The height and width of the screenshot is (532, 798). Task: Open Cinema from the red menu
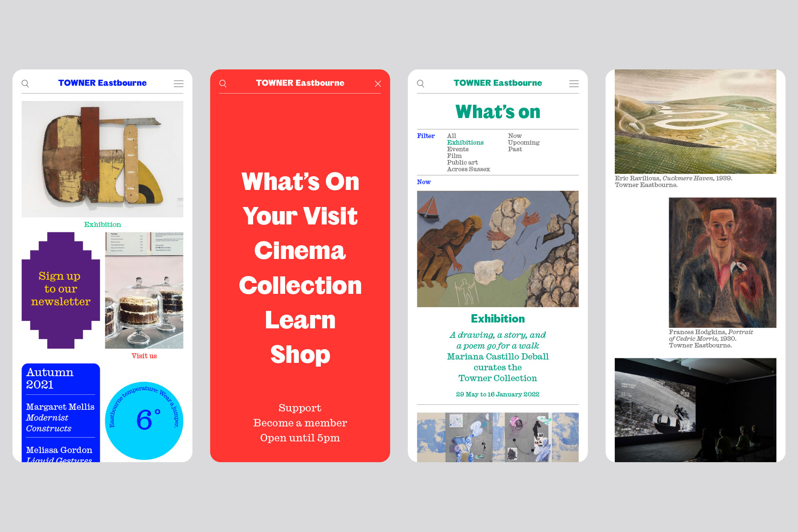300,251
